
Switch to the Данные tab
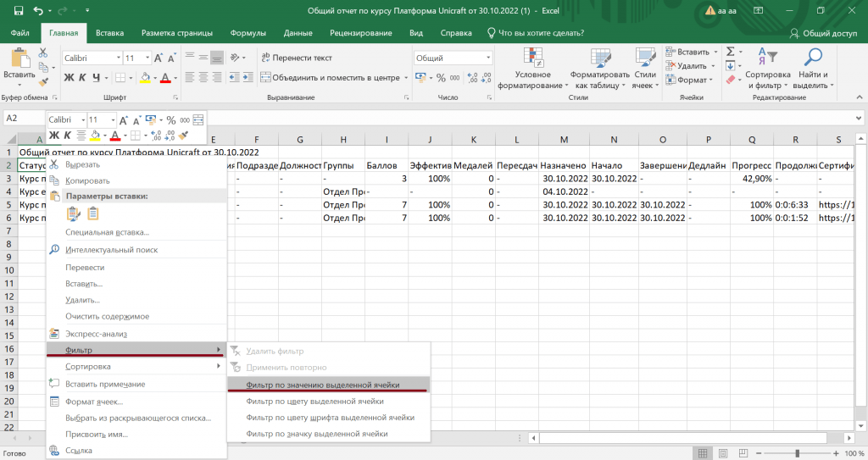pos(298,33)
